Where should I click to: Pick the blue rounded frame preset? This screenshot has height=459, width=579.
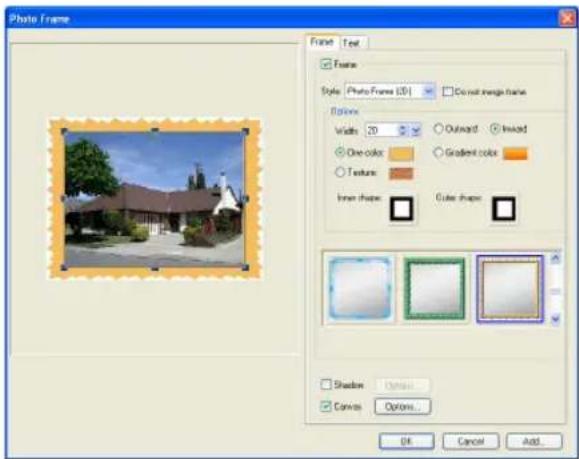click(x=360, y=288)
